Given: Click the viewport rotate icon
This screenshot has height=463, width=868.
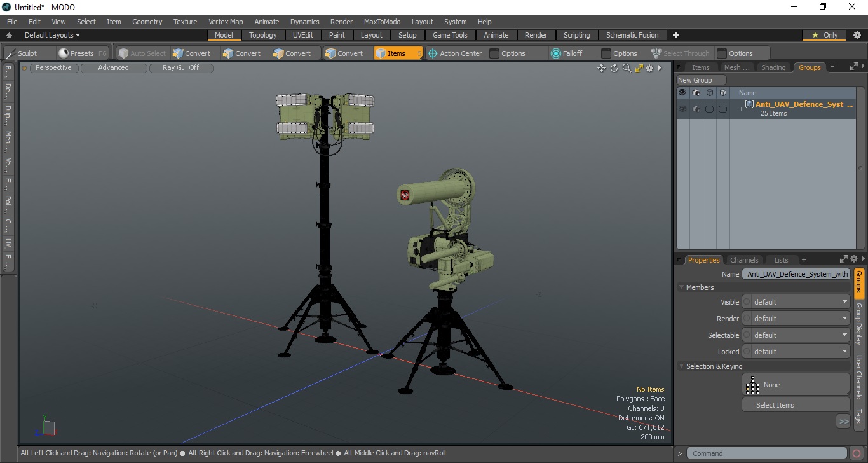Looking at the screenshot, I should tap(614, 68).
